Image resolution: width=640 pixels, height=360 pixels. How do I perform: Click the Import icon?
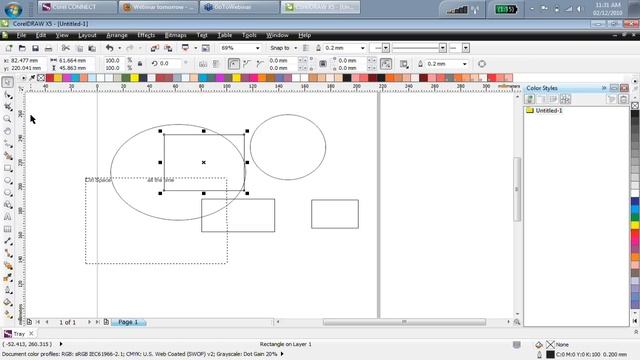154,48
